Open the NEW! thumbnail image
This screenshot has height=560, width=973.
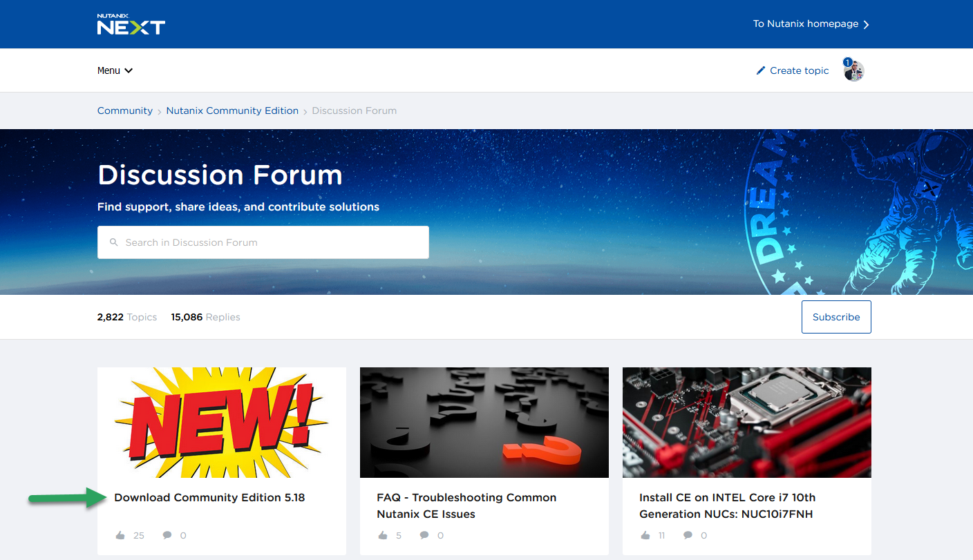coord(222,423)
